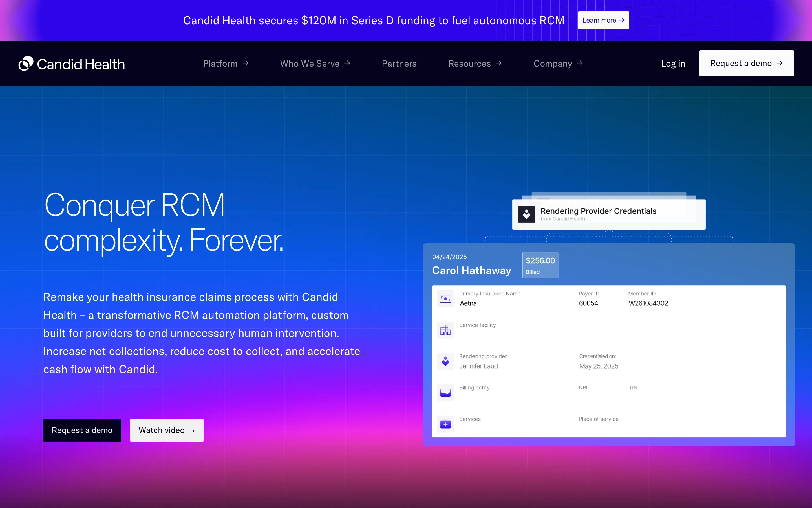The height and width of the screenshot is (508, 812).
Task: Click the TIN label
Action: point(633,387)
